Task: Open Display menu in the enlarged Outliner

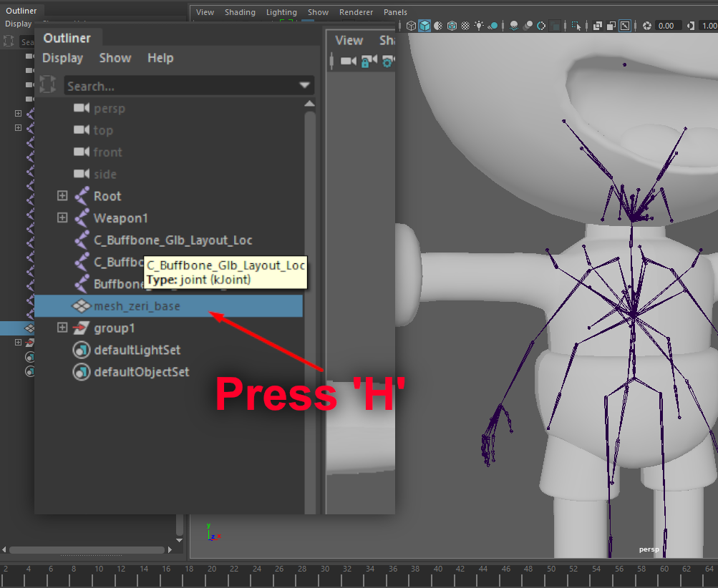Action: point(63,58)
